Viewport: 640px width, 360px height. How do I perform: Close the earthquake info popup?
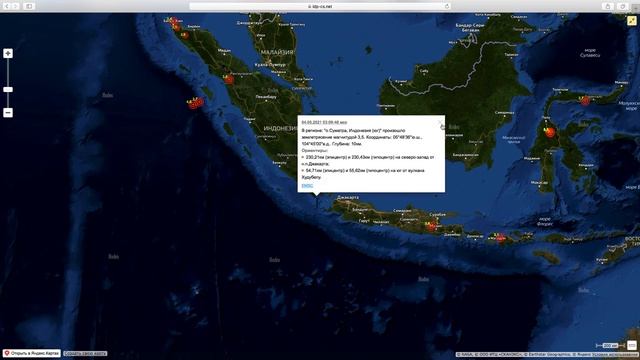point(440,122)
